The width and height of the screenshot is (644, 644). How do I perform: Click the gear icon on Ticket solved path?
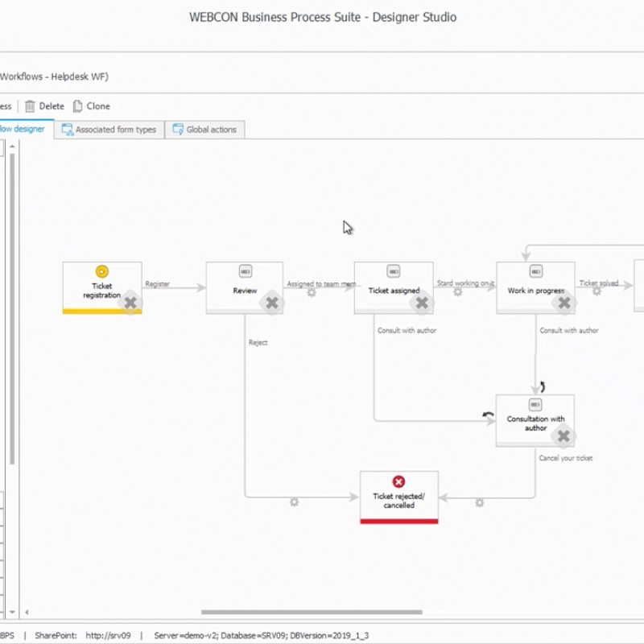(x=597, y=291)
